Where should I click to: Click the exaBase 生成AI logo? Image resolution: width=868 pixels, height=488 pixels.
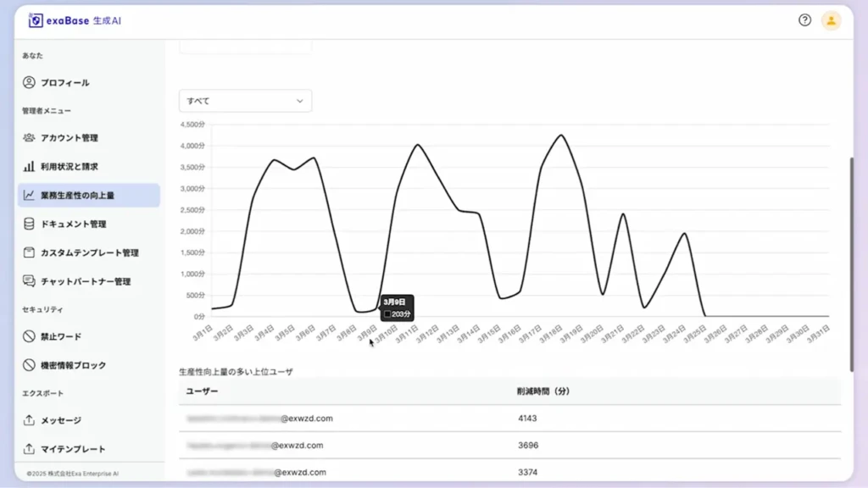click(76, 20)
